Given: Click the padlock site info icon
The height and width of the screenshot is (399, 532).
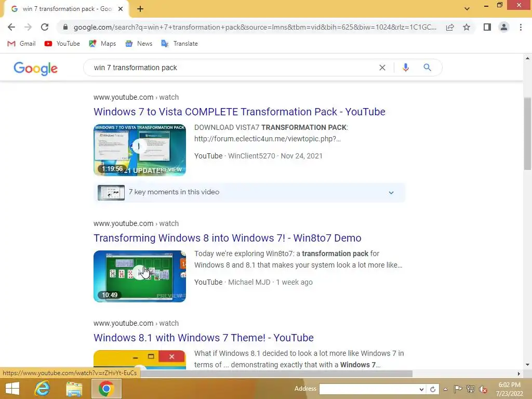Looking at the screenshot, I should tap(65, 27).
